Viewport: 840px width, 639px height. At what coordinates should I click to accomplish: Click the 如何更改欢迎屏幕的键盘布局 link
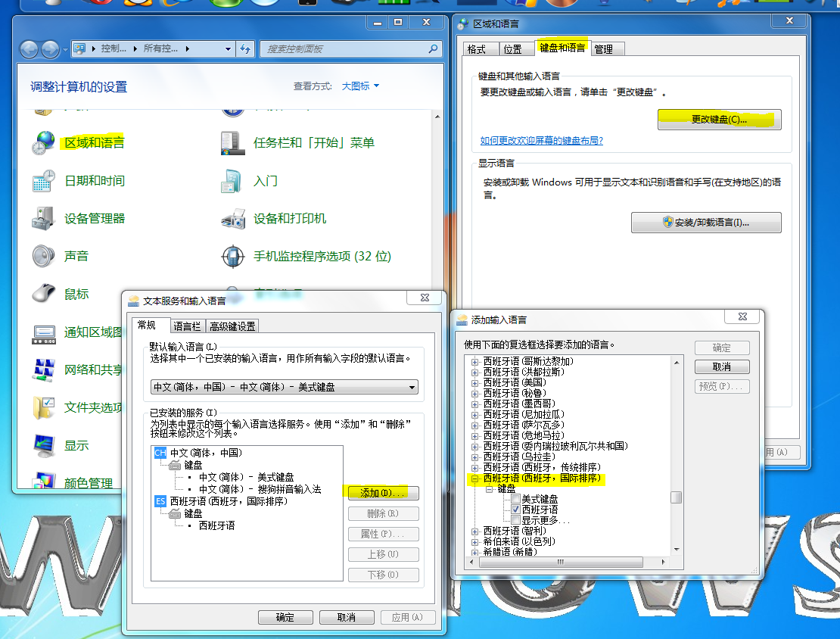click(x=541, y=141)
